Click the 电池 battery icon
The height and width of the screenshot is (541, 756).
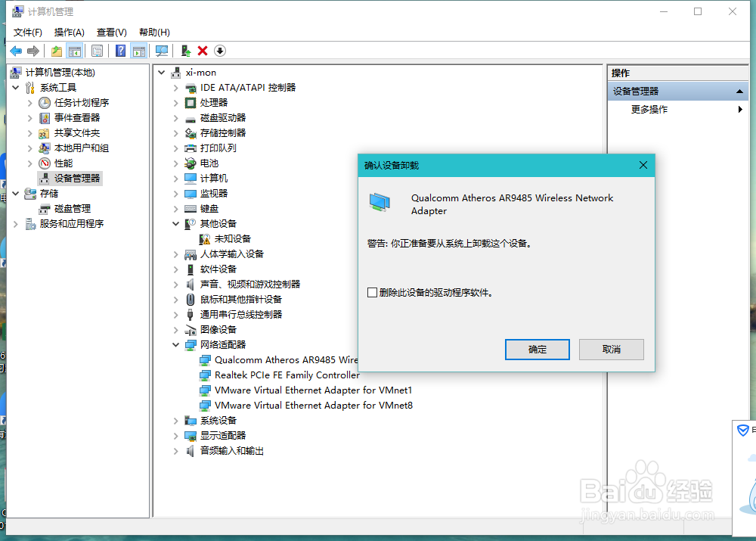pos(191,163)
